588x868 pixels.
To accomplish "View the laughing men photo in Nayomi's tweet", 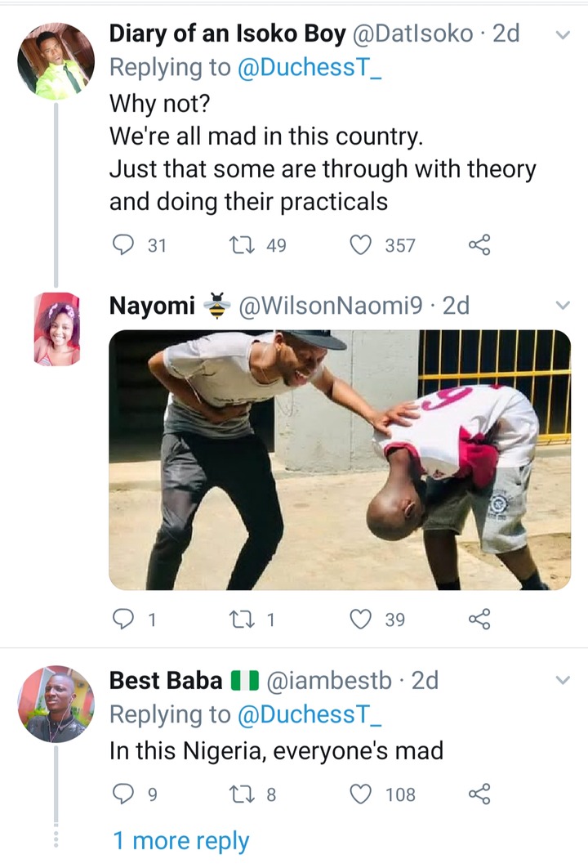I will click(340, 459).
